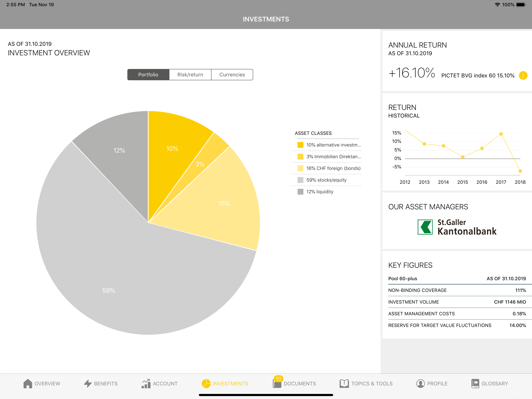Click the alternative investments yellow legend swatch

(300, 145)
